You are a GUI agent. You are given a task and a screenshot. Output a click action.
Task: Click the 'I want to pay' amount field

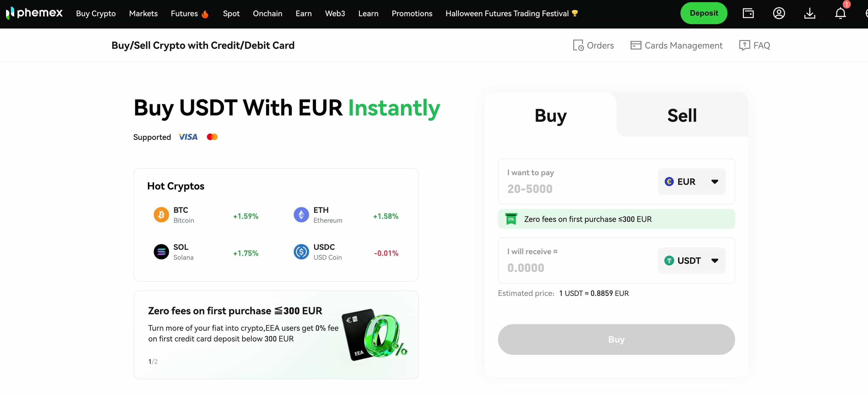pos(573,189)
